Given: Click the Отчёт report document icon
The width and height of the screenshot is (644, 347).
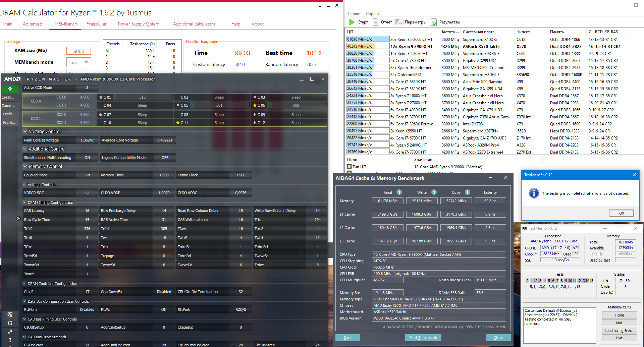Looking at the screenshot, I should pos(376,22).
